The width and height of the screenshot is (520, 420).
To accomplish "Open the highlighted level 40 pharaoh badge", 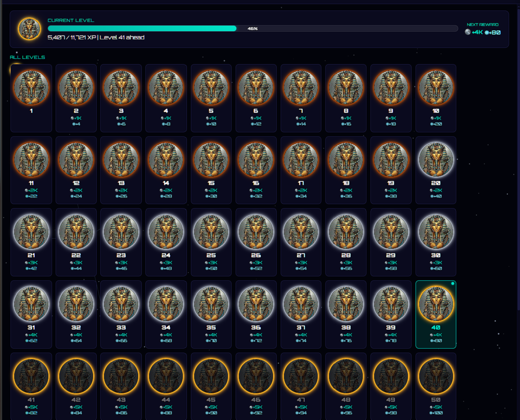I will pyautogui.click(x=435, y=304).
